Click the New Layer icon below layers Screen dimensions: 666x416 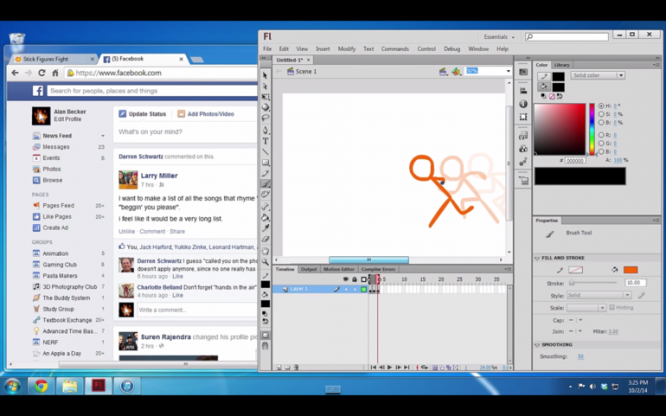pyautogui.click(x=277, y=367)
